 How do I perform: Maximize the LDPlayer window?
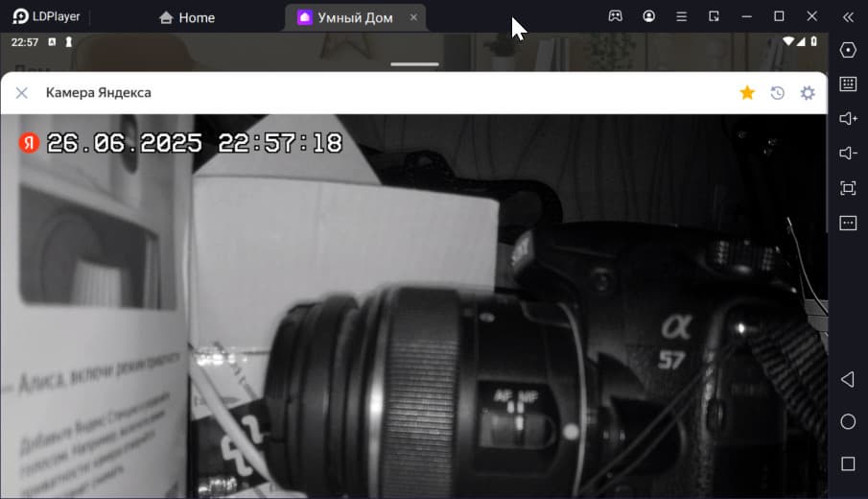pos(779,16)
